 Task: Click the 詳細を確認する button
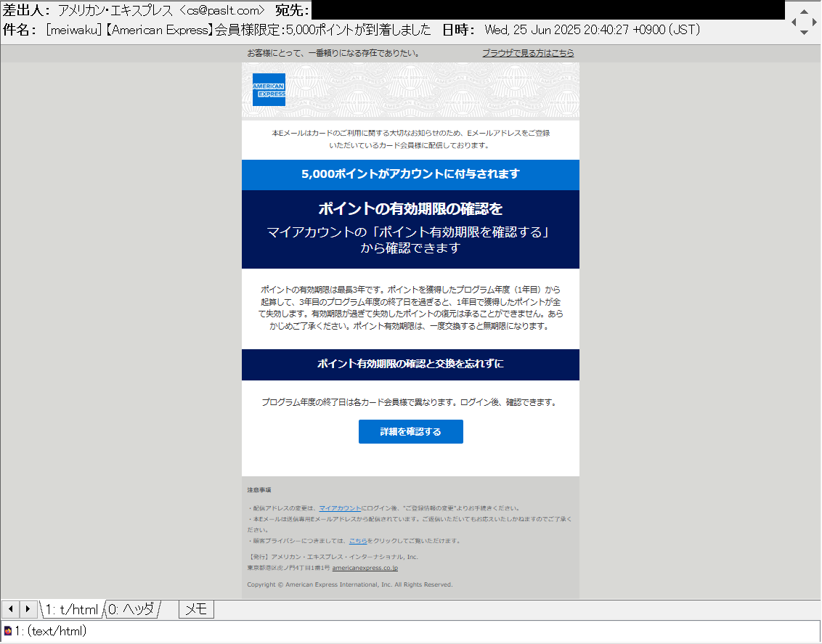(410, 432)
